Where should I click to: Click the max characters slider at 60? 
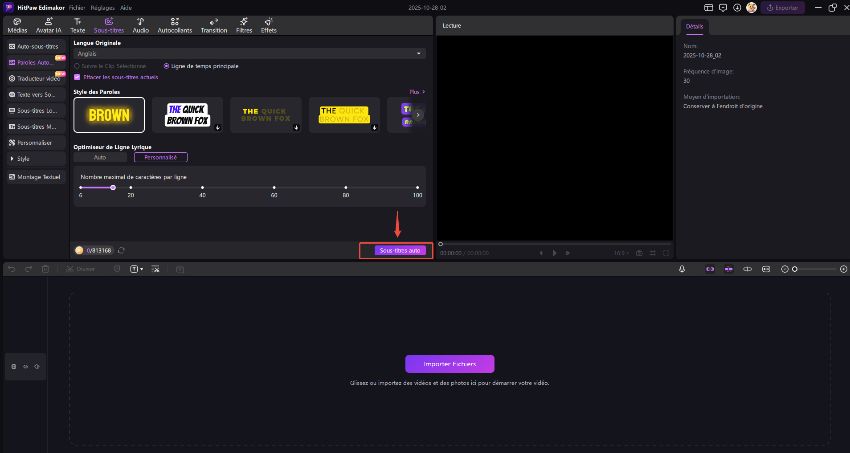(274, 187)
